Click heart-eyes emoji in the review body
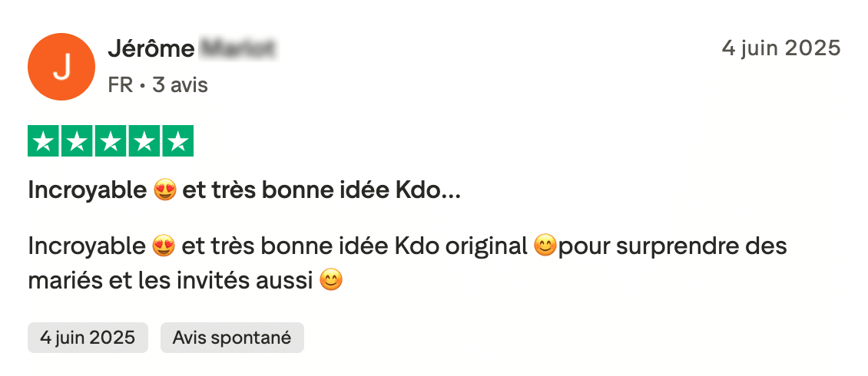Image resolution: width=868 pixels, height=376 pixels. click(x=164, y=246)
